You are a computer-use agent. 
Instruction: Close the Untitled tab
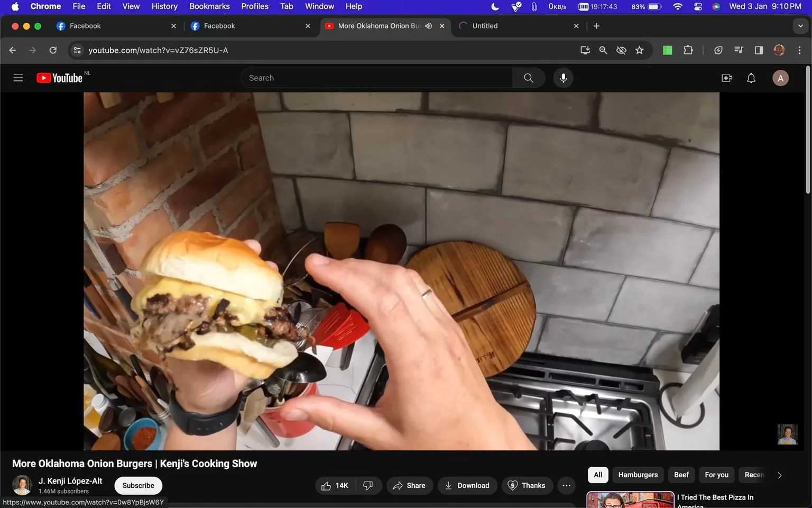pyautogui.click(x=576, y=26)
